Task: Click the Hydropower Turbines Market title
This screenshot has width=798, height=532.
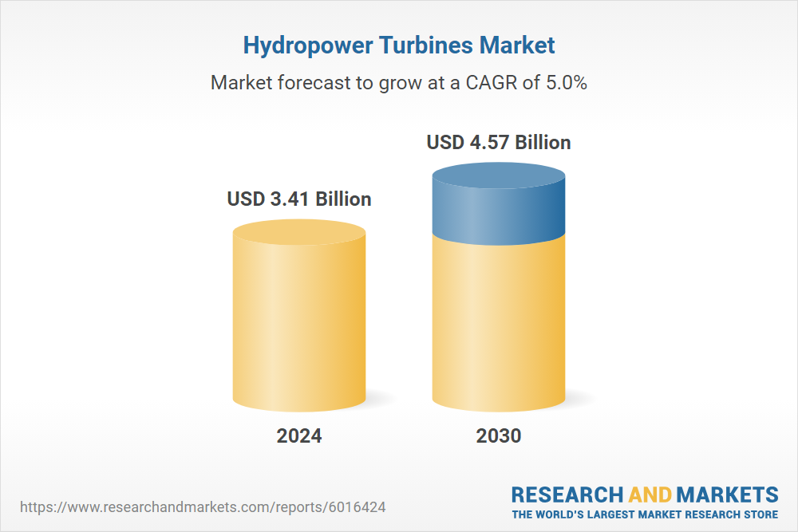Action: coord(398,45)
